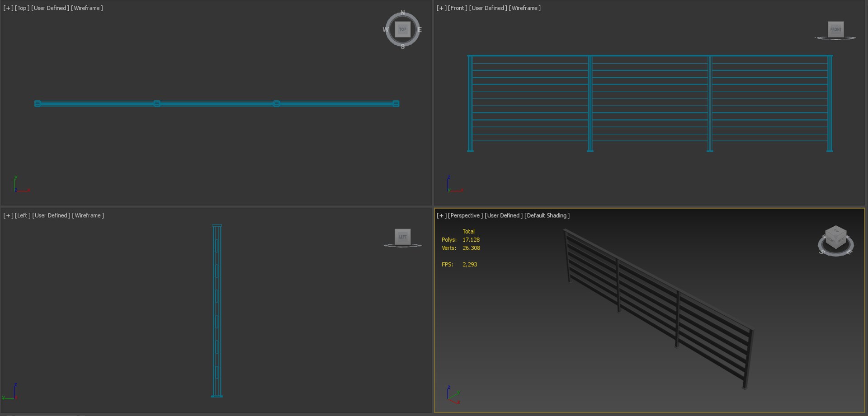Screen dimensions: 868x416
Task: Open [User Defined] menu in Front viewport
Action: 488,8
